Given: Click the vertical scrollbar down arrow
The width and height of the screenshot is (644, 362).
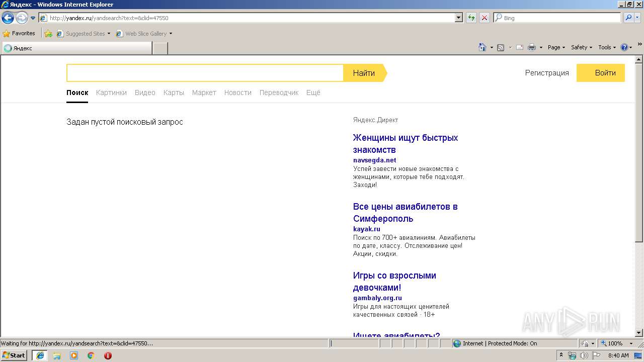Looking at the screenshot, I should tap(639, 332).
